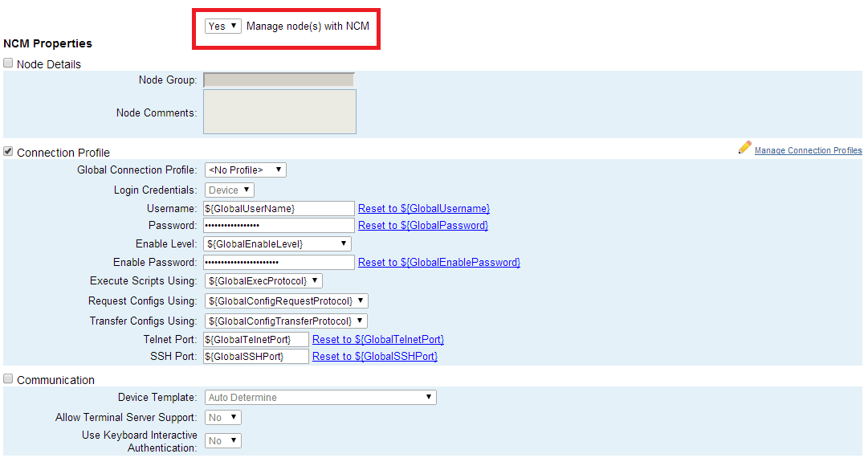
Task: Click the Request Configs Using label
Action: tap(142, 301)
